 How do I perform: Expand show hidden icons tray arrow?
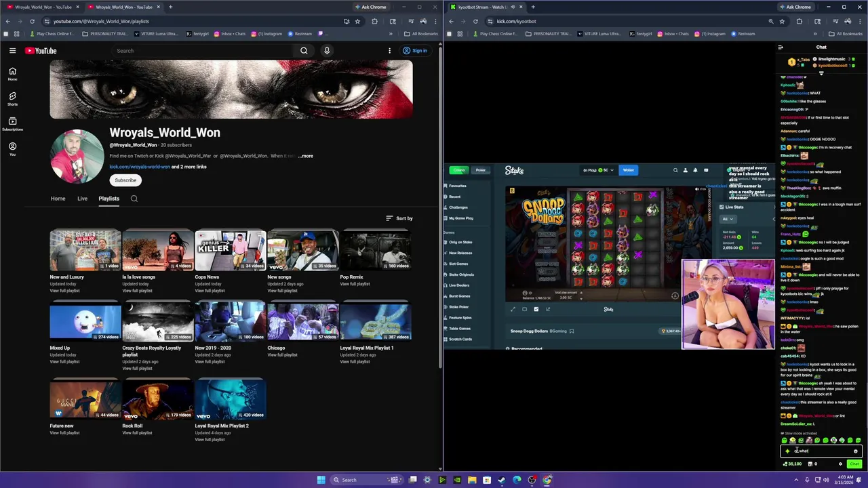tap(796, 480)
